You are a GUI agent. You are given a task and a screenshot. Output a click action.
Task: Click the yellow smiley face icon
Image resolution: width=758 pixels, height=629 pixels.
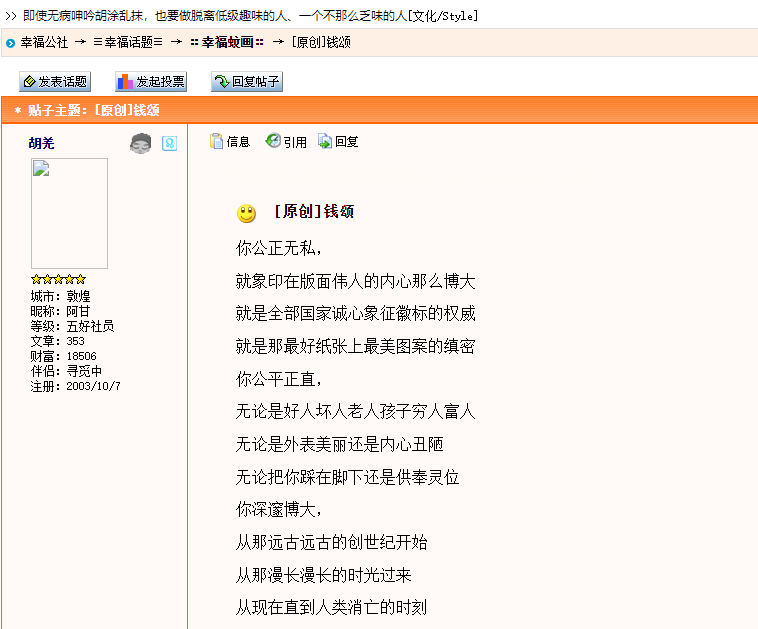[246, 213]
